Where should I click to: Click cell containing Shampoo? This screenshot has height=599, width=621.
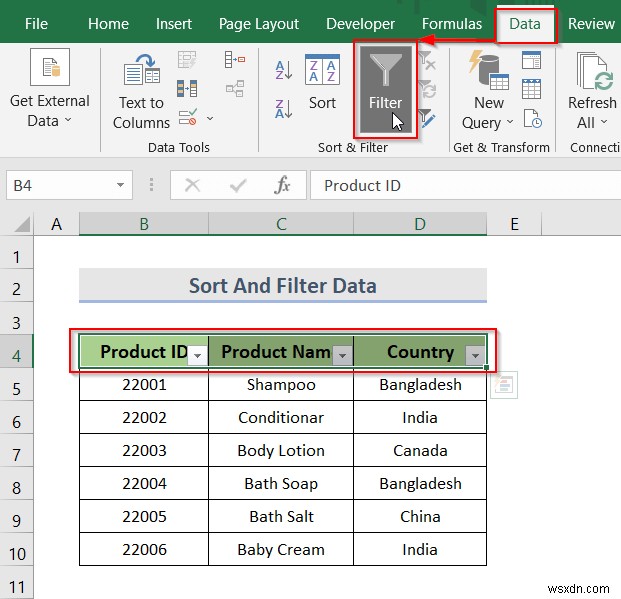coord(281,385)
